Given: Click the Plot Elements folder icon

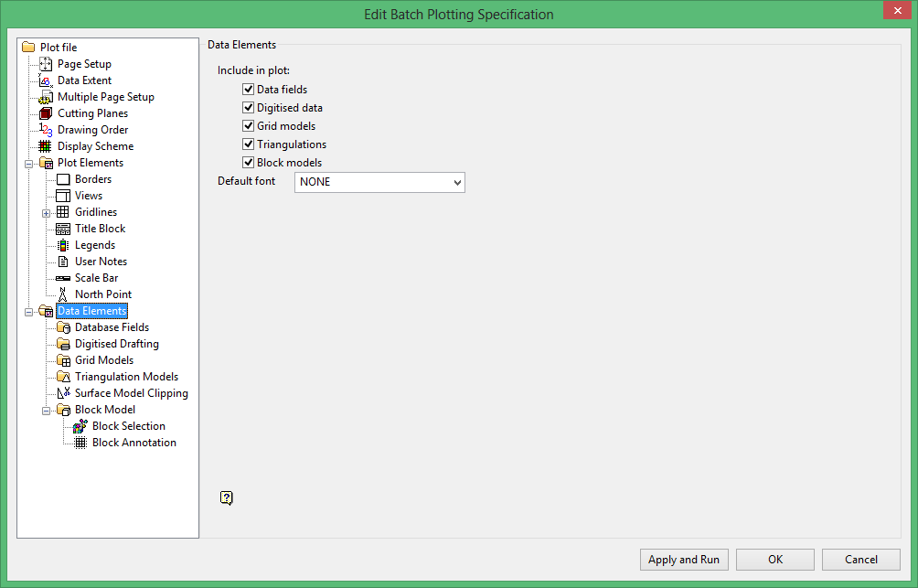Looking at the screenshot, I should coord(46,163).
